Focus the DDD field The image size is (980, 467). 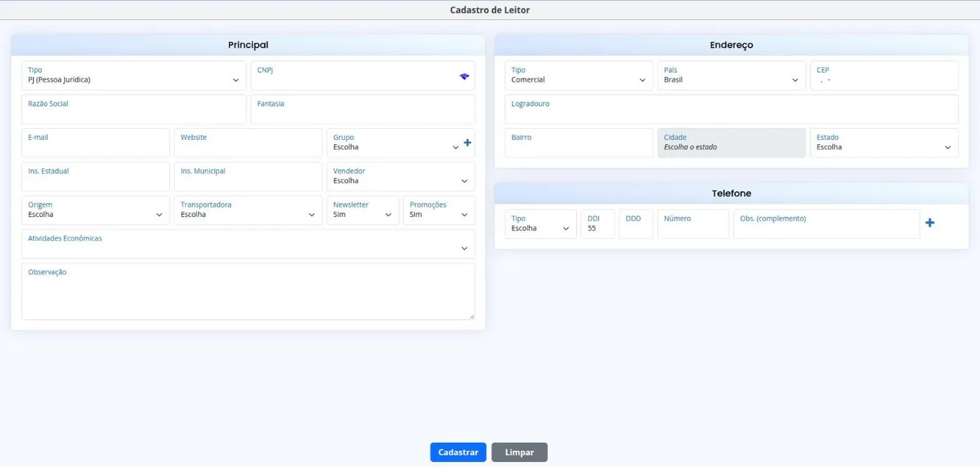click(636, 224)
